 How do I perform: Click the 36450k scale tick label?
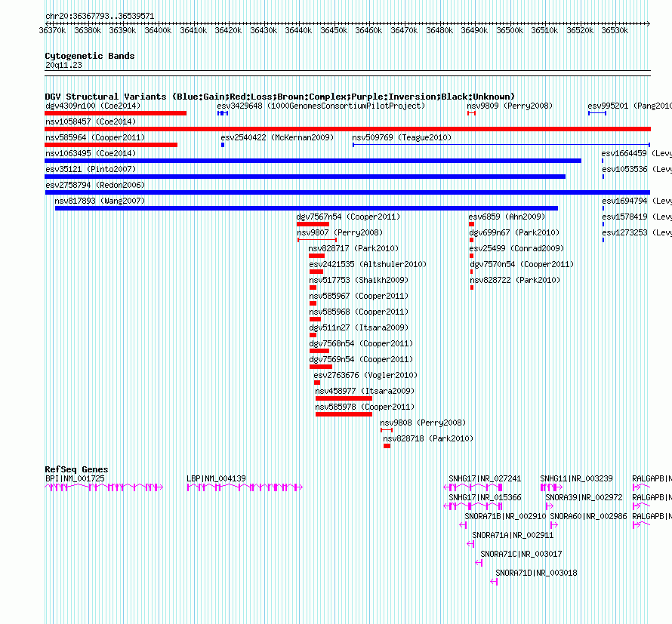tap(334, 30)
